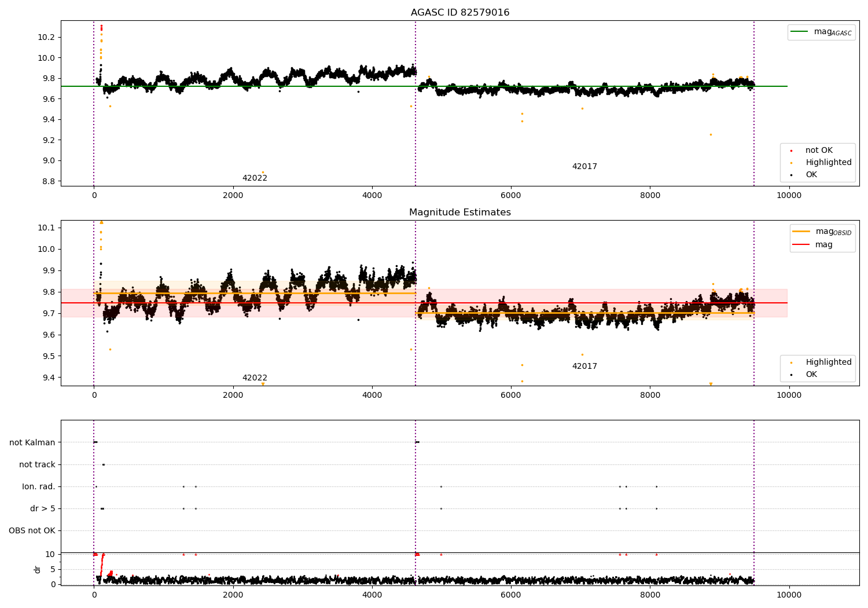Viewport: 868px width, 608px height.
Task: Click red line sample beside 'mag' legend entry
Action: point(801,245)
